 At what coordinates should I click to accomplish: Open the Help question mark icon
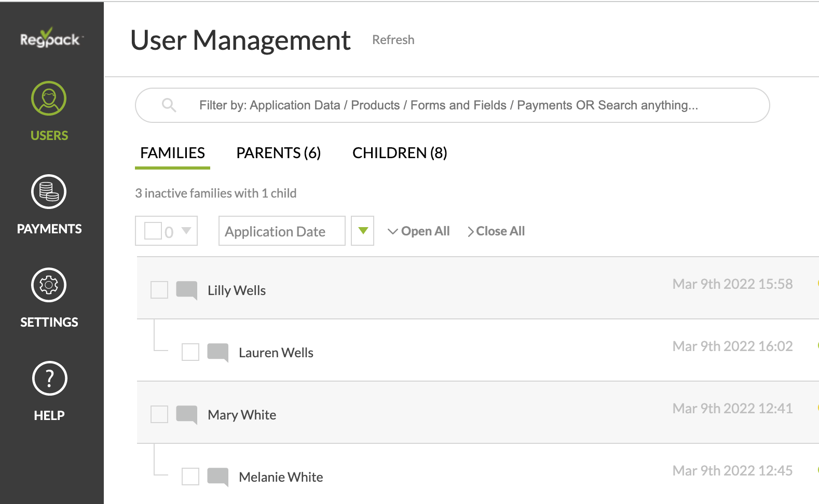(x=49, y=379)
